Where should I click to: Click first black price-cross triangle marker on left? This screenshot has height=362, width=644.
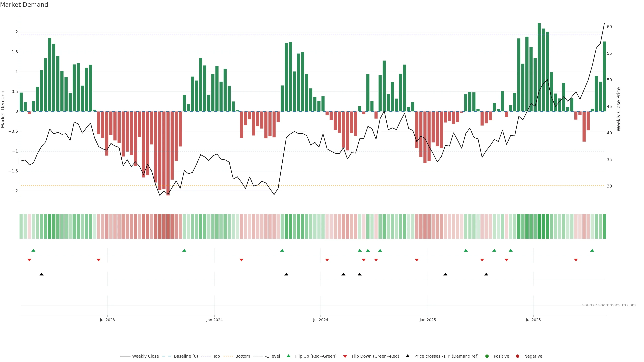(41, 274)
